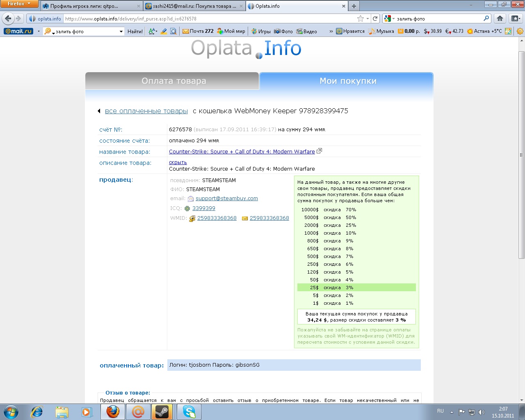Viewport: 525px width, 420px height.
Task: Open the Counter-Strike: Source + Call of Duty link
Action: coord(242,151)
